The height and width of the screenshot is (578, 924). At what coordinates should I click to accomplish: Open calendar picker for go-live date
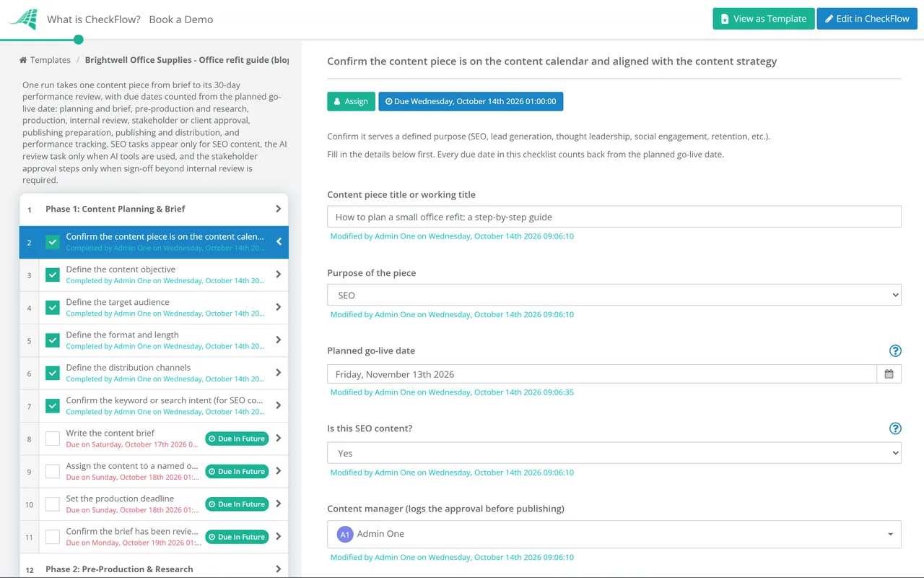(889, 374)
